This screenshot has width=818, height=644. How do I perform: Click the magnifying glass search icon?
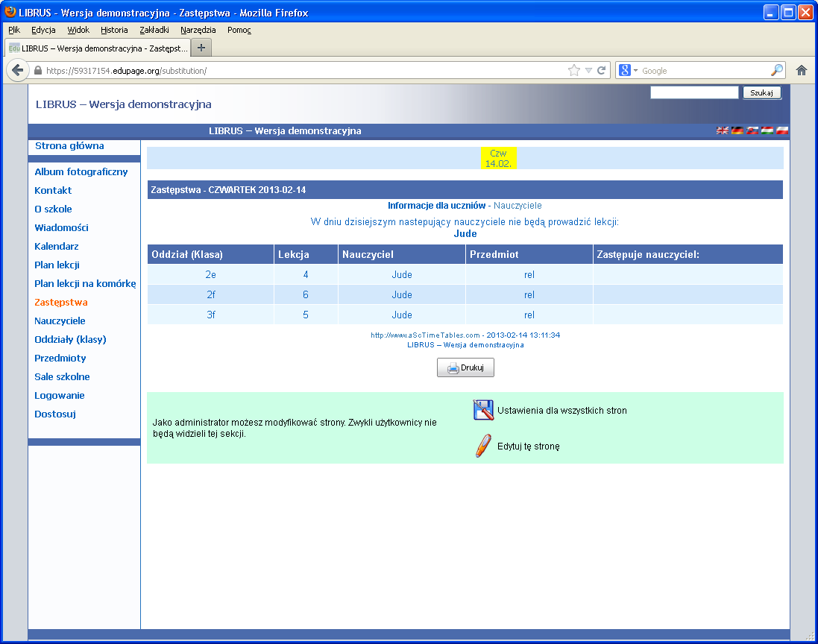pyautogui.click(x=777, y=70)
